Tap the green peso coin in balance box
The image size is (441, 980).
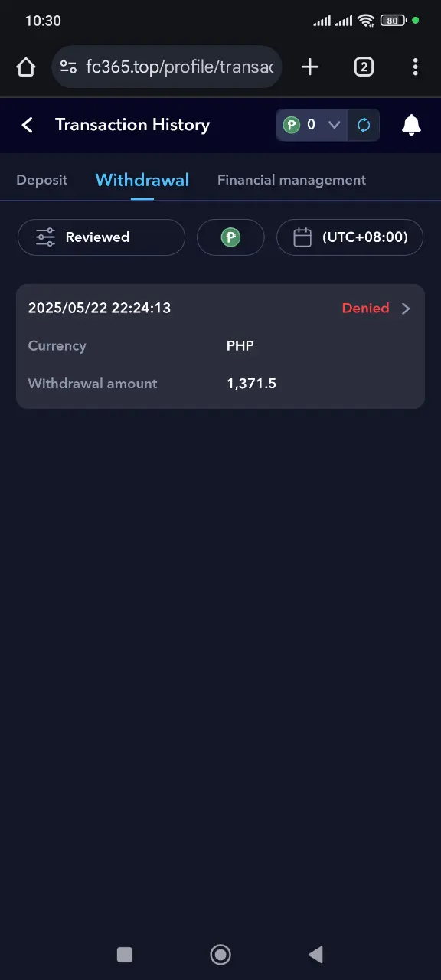pyautogui.click(x=291, y=125)
